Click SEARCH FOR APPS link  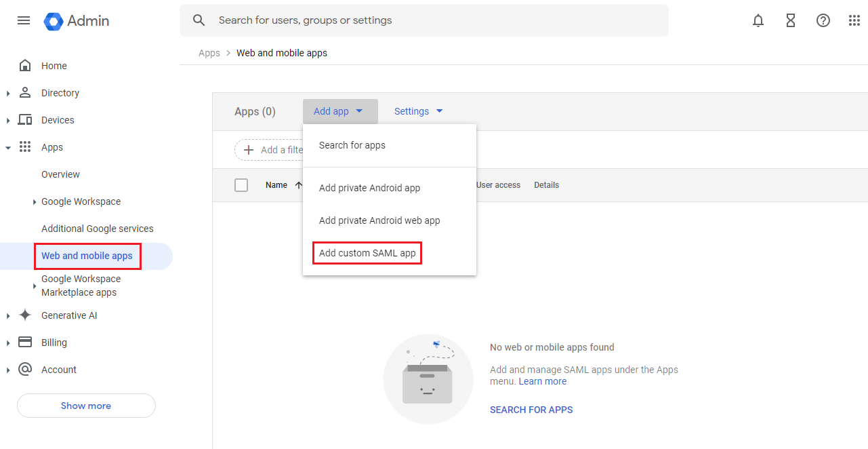pos(531,410)
